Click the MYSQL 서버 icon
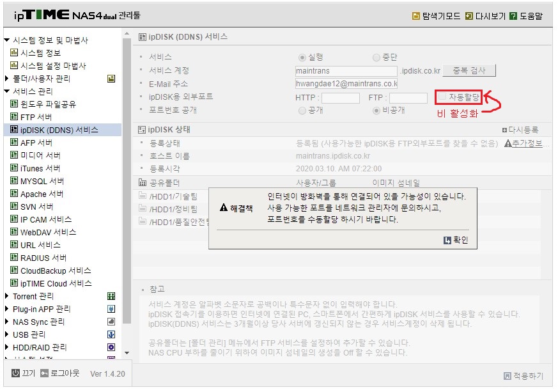 pos(14,181)
